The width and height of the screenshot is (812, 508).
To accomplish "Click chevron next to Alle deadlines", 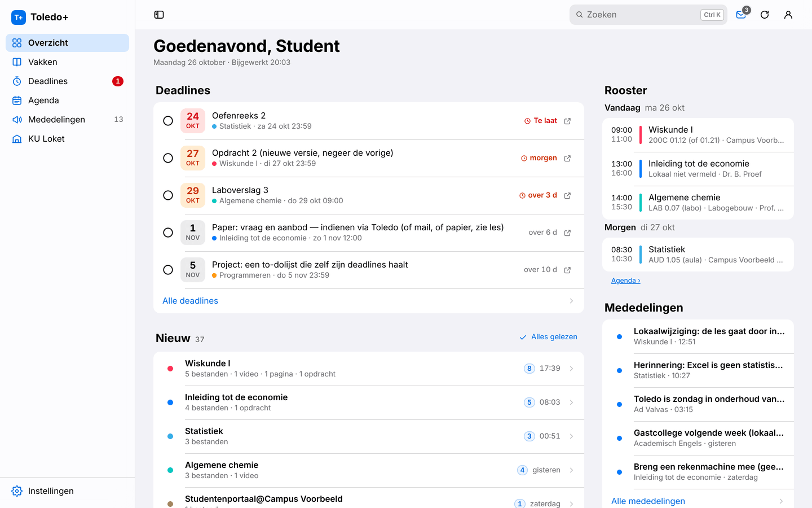I will click(x=571, y=301).
